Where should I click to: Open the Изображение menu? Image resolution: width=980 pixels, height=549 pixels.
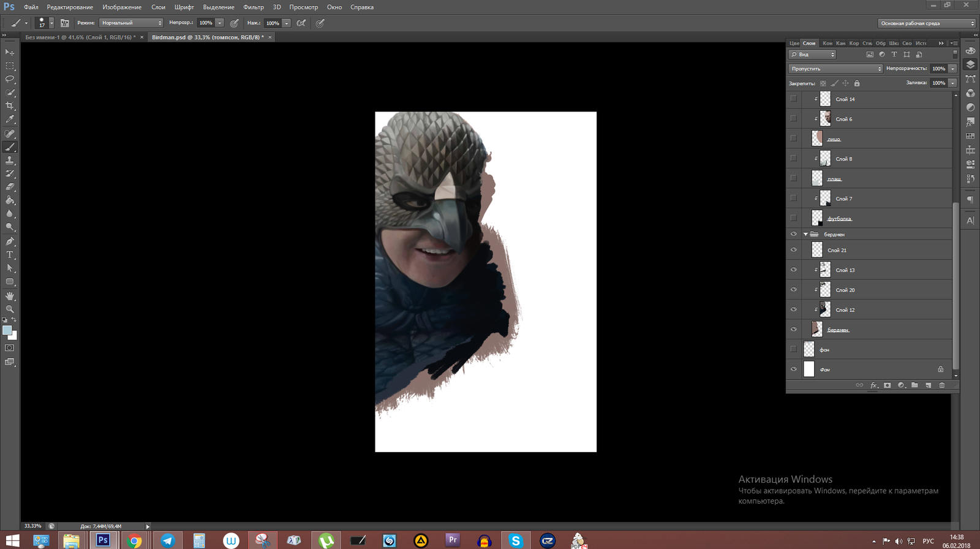[x=122, y=7]
